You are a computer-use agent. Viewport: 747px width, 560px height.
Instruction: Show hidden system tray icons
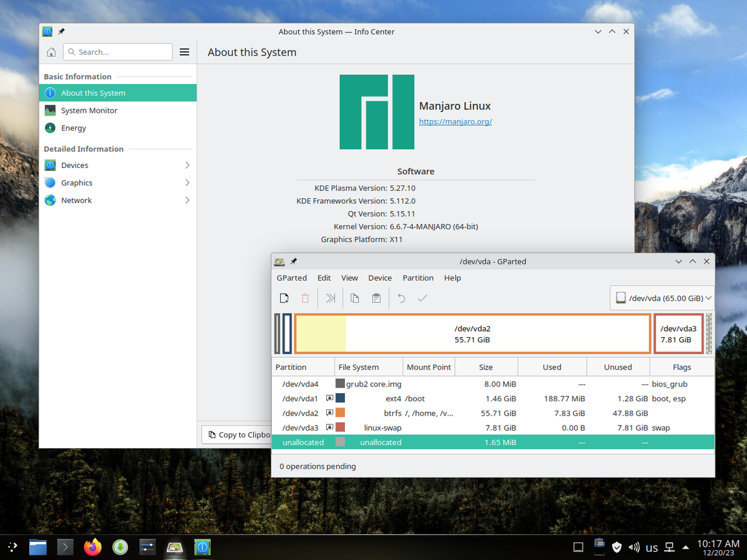(686, 548)
